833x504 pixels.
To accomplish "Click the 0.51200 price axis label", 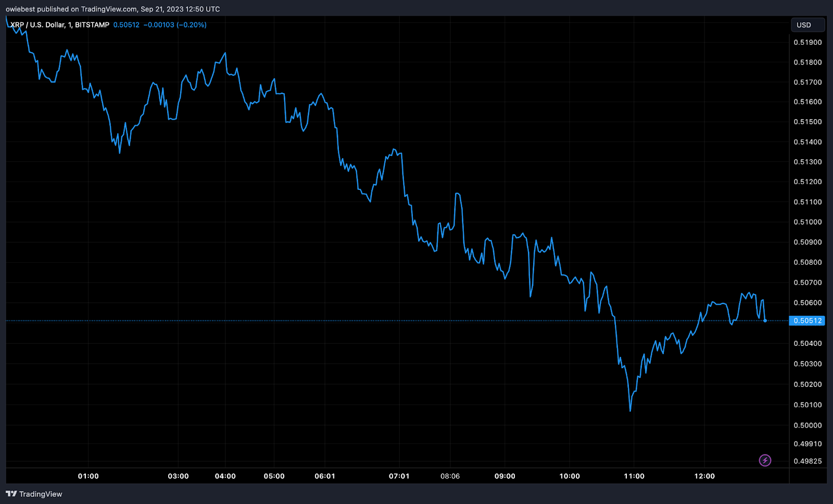I will (807, 182).
